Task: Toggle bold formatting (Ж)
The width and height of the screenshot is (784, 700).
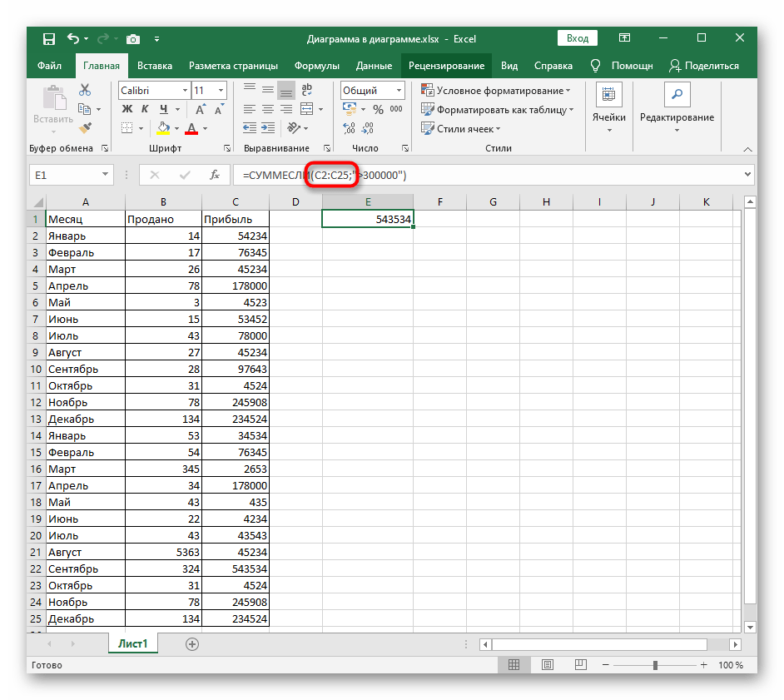Action: tap(127, 109)
